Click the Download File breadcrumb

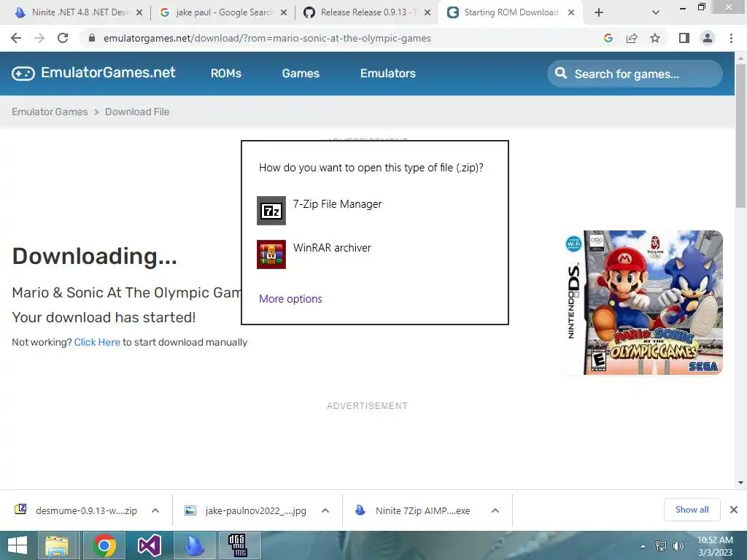[137, 112]
